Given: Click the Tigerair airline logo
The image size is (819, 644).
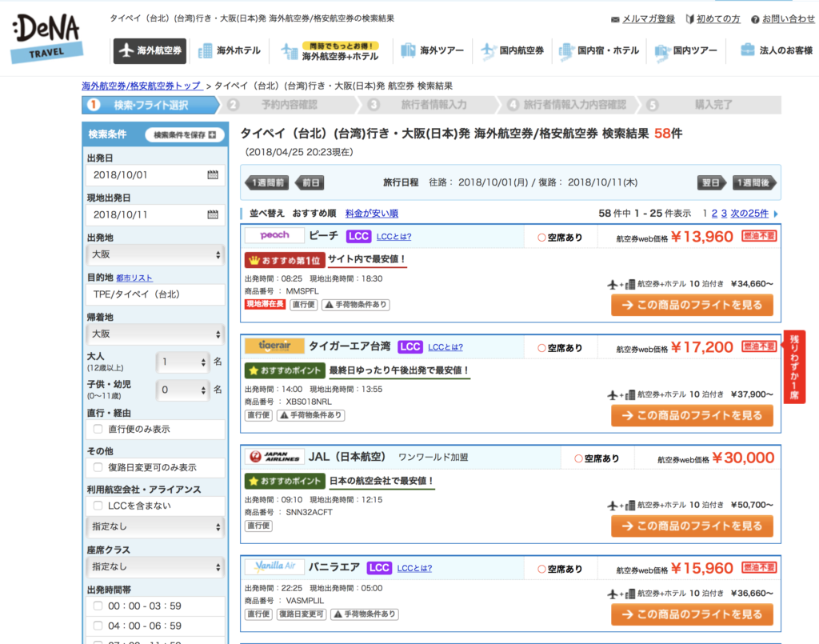Looking at the screenshot, I should point(274,346).
